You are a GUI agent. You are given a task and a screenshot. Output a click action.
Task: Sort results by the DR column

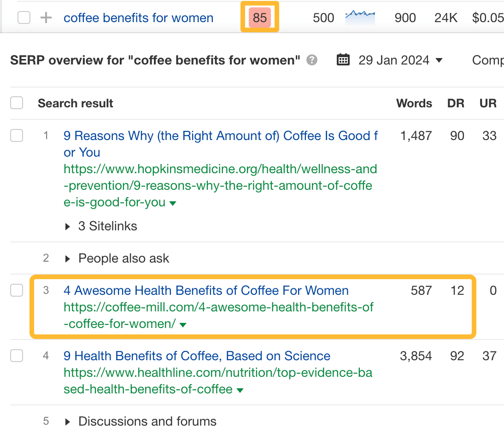(456, 103)
